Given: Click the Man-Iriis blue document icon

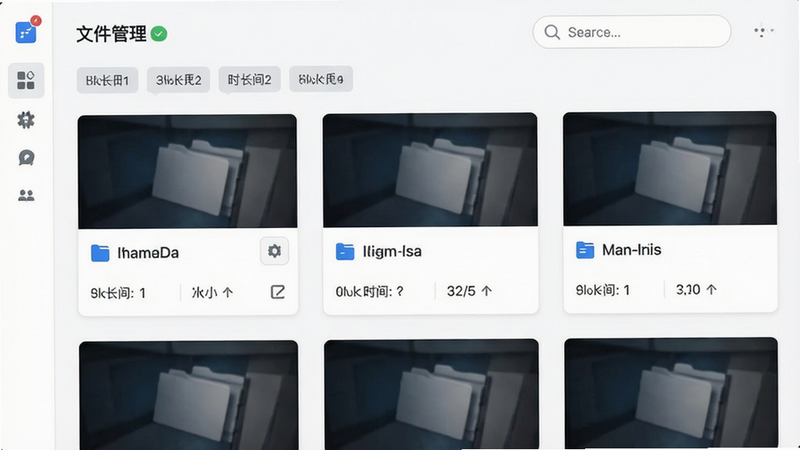Looking at the screenshot, I should click(585, 249).
